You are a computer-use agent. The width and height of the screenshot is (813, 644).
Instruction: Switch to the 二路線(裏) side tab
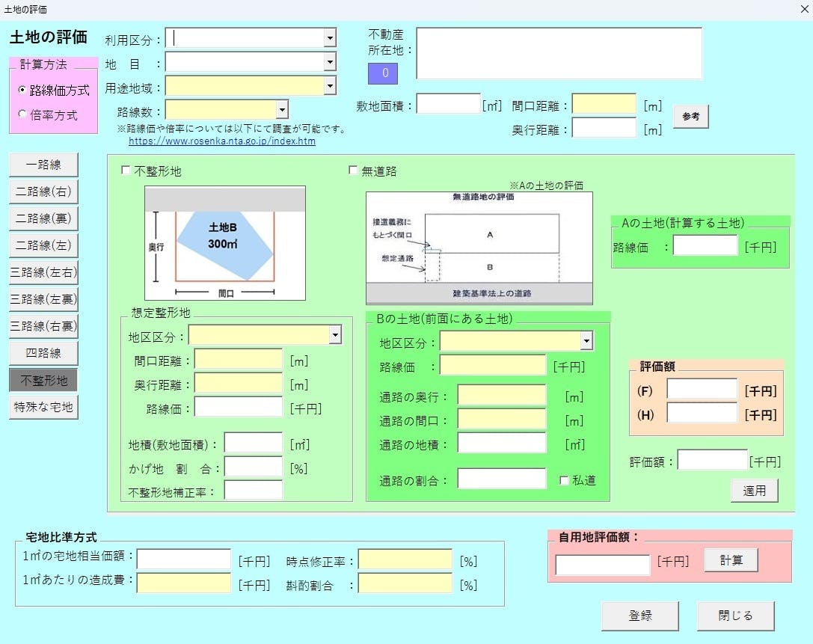[43, 218]
